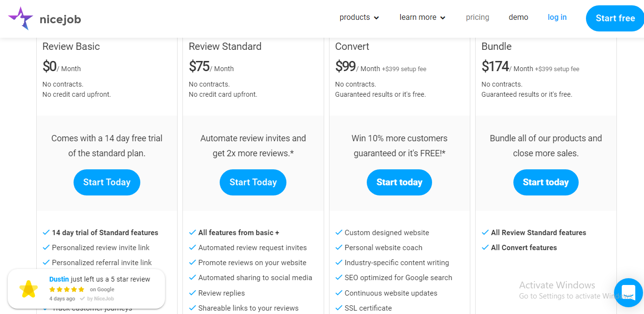This screenshot has width=644, height=314.
Task: Click checkmark next to SSL certificate
Action: click(x=339, y=308)
